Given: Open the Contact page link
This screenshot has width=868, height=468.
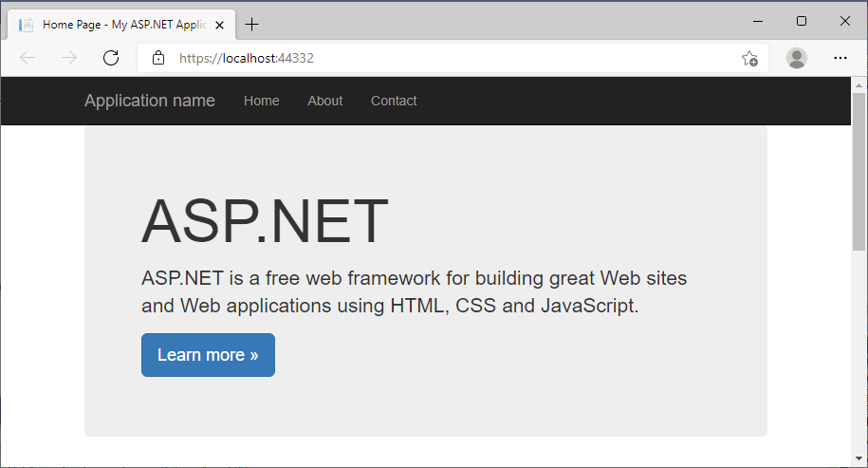Looking at the screenshot, I should point(394,101).
